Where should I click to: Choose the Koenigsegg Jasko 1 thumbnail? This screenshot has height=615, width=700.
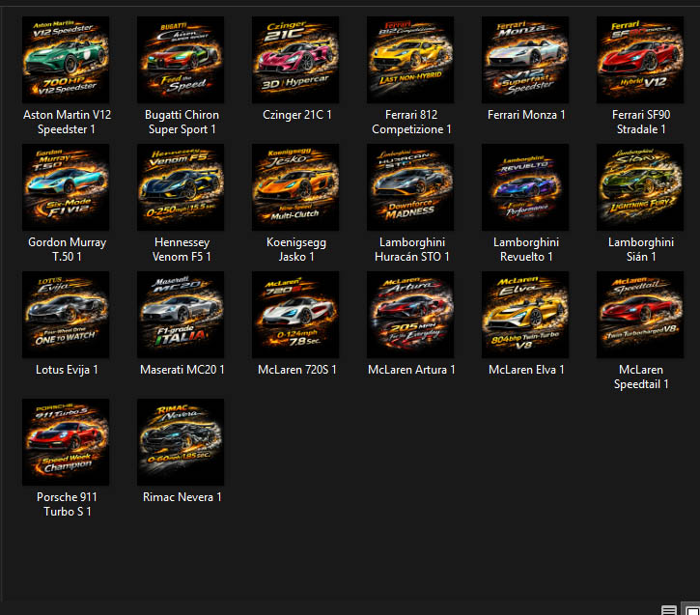click(295, 187)
